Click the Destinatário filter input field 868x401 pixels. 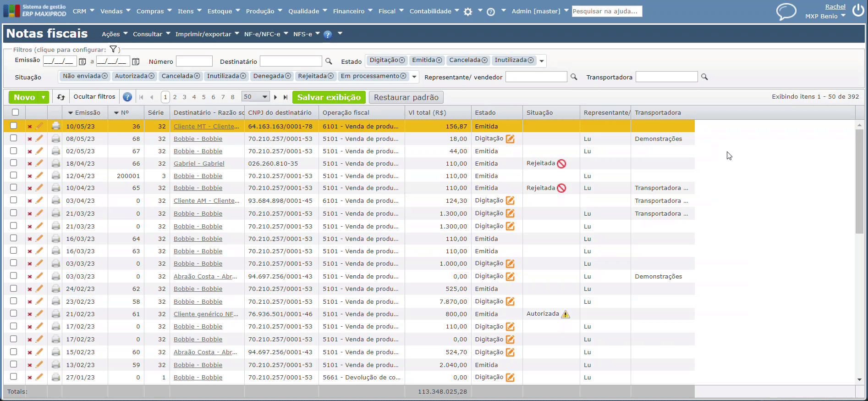pos(291,61)
